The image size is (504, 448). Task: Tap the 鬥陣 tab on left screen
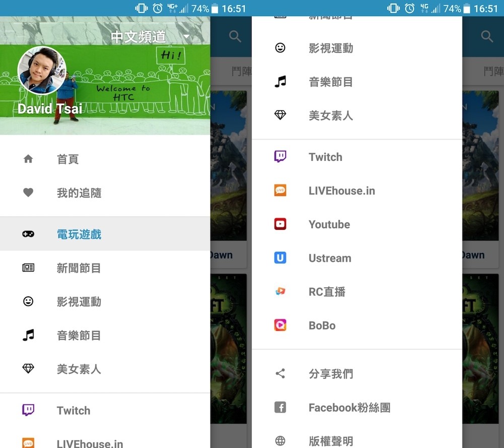[242, 72]
